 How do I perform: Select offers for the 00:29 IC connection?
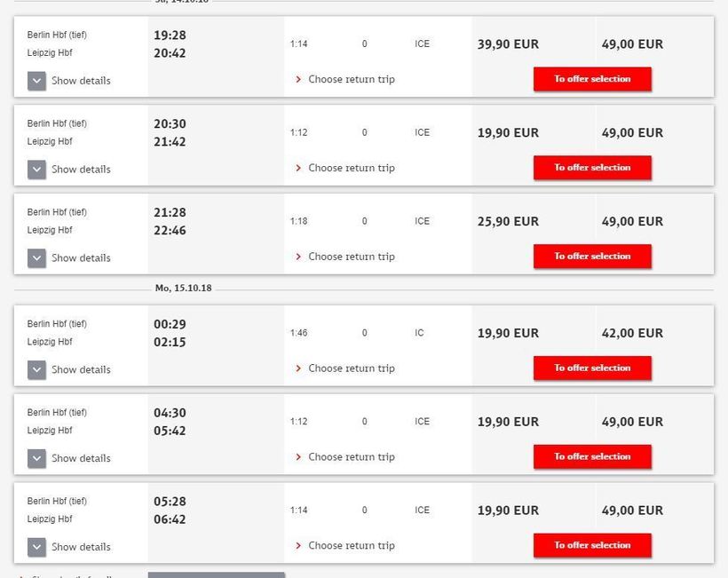(x=592, y=368)
